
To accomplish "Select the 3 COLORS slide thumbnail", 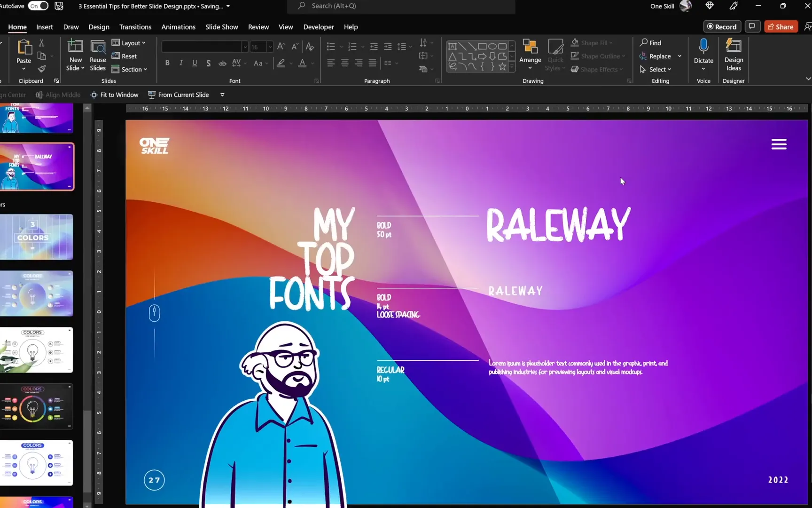I will tap(37, 237).
